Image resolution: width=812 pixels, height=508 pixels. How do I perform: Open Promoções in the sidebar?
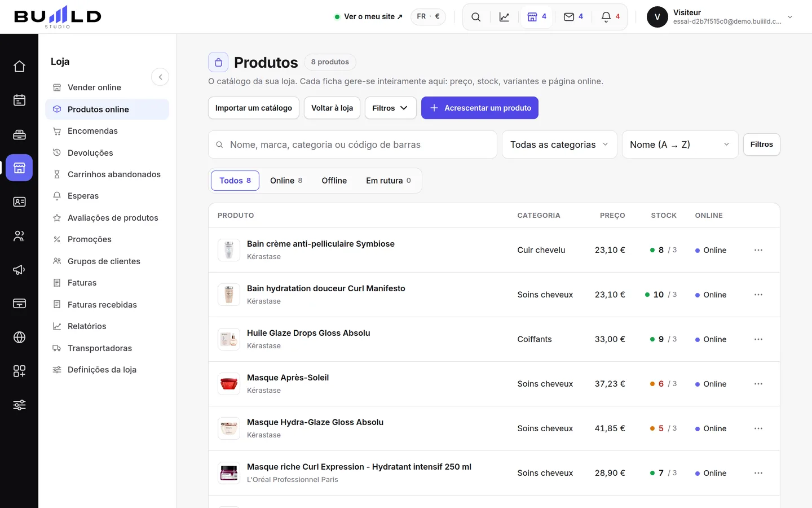click(x=107, y=239)
